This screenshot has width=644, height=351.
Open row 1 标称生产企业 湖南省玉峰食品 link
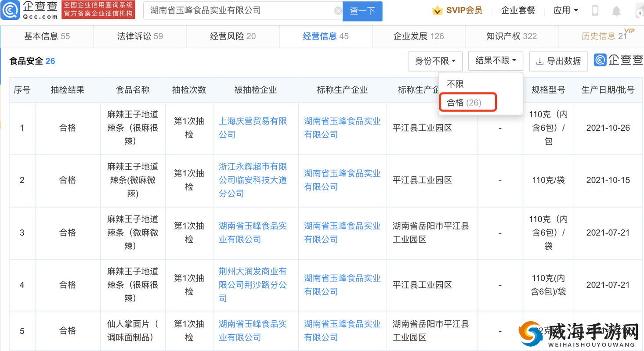click(x=342, y=128)
